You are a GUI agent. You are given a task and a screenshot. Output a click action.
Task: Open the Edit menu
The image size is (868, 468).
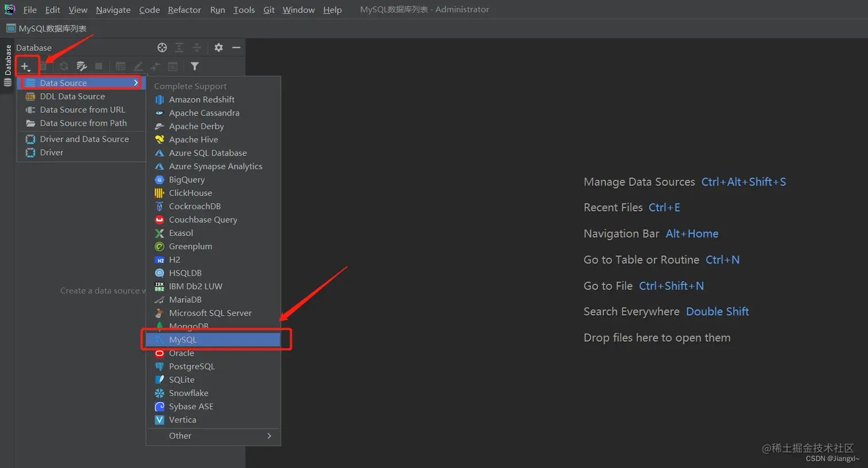tap(53, 10)
